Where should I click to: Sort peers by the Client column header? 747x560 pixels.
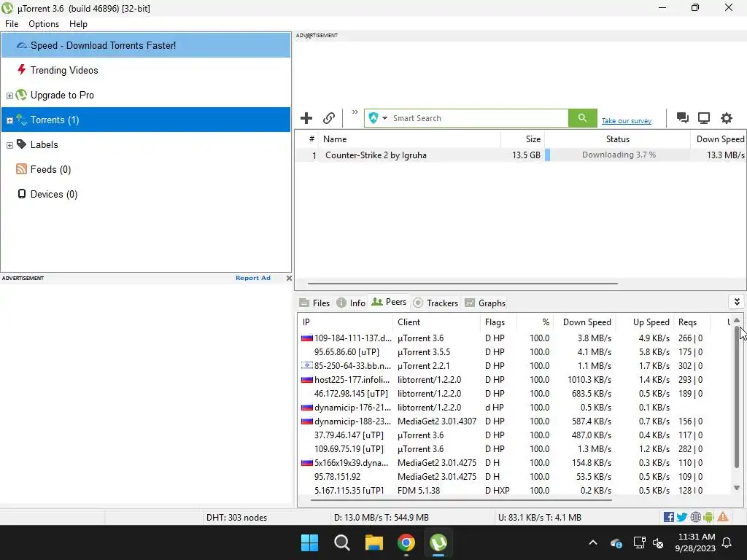tap(437, 322)
